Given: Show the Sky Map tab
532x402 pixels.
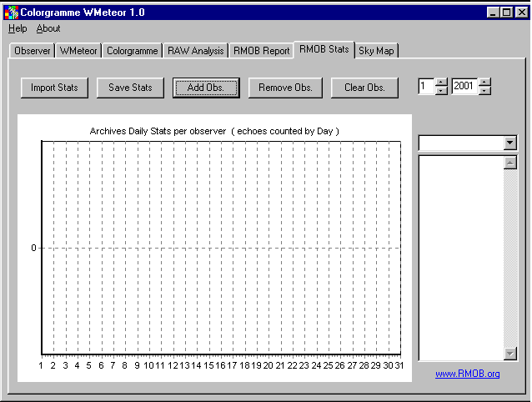Looking at the screenshot, I should point(376,51).
